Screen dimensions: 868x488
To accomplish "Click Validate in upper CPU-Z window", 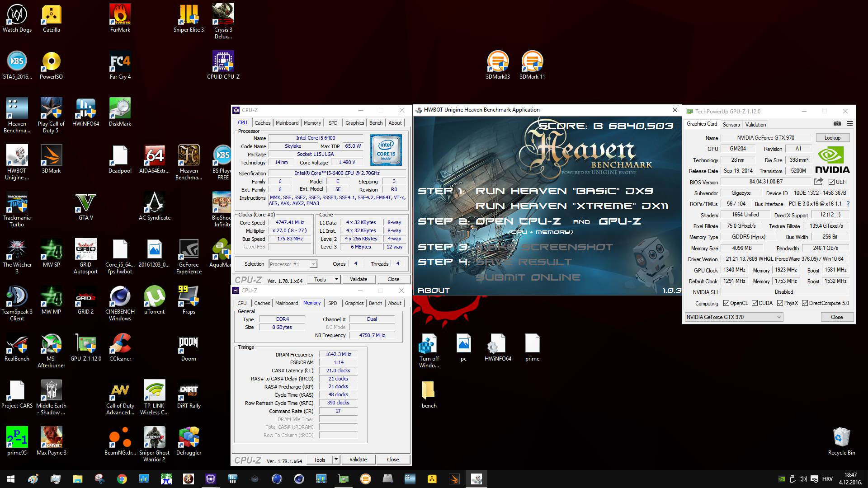I will [x=359, y=279].
